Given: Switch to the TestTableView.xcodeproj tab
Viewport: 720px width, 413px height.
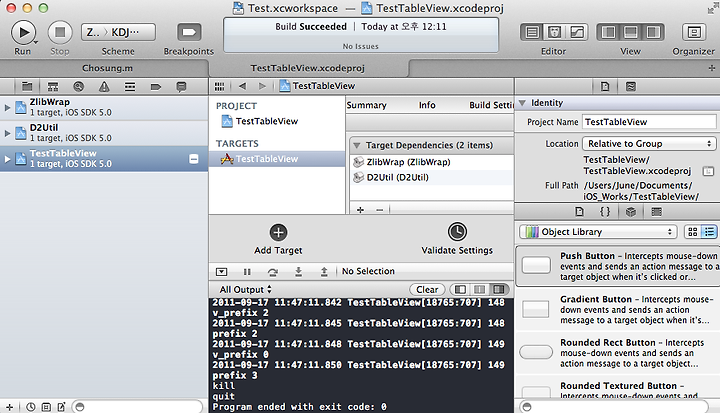Looking at the screenshot, I should [308, 68].
